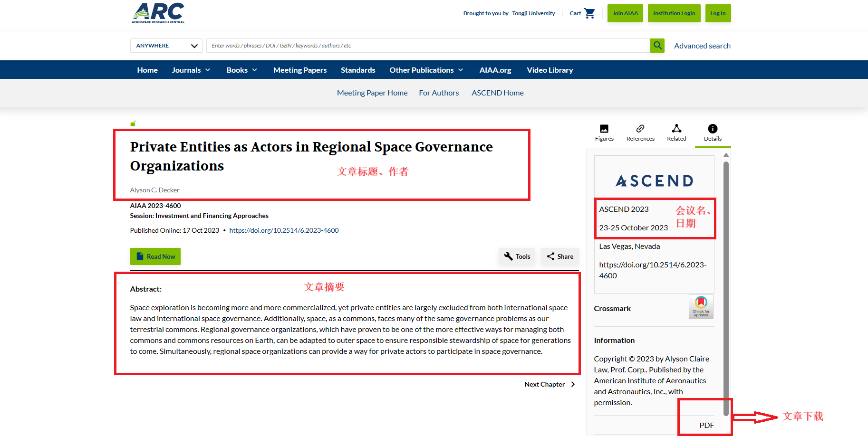The width and height of the screenshot is (868, 436).
Task: Click the ASCEND logo in details panel
Action: tap(654, 181)
